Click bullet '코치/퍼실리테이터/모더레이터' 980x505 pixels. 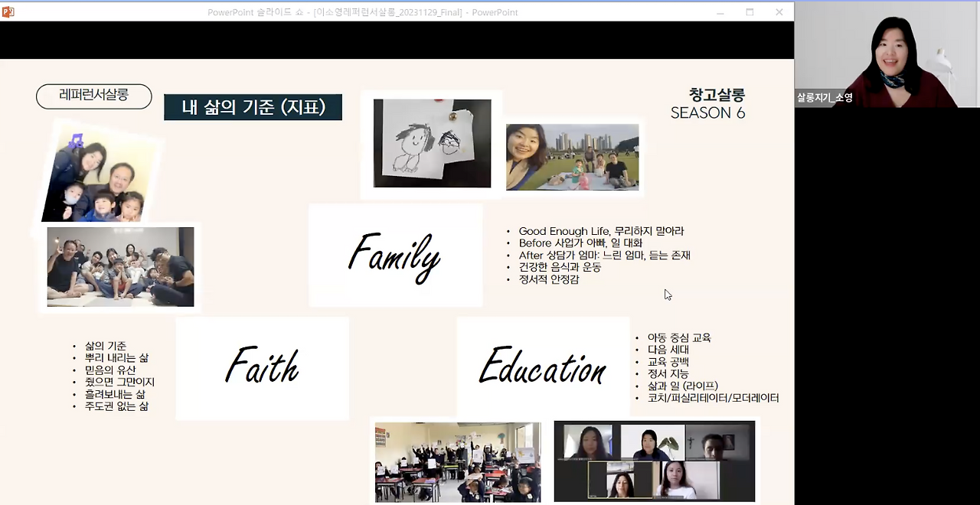(714, 399)
